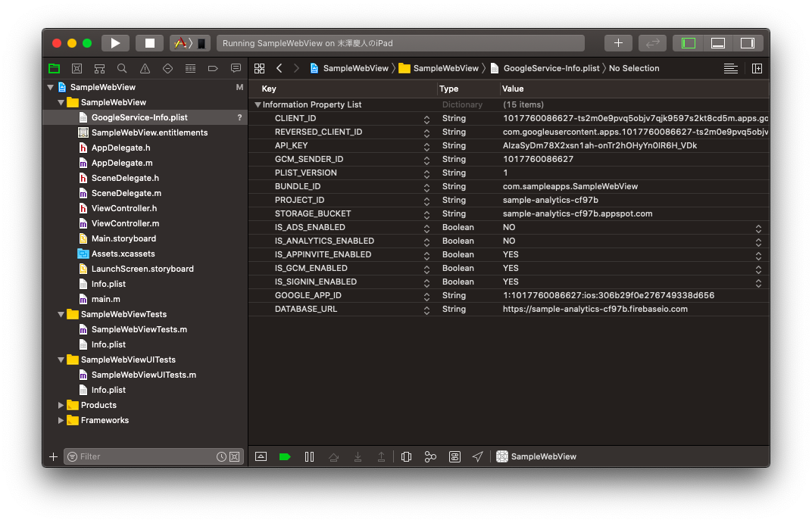The height and width of the screenshot is (523, 812).
Task: Open the Report navigator
Action: point(236,68)
